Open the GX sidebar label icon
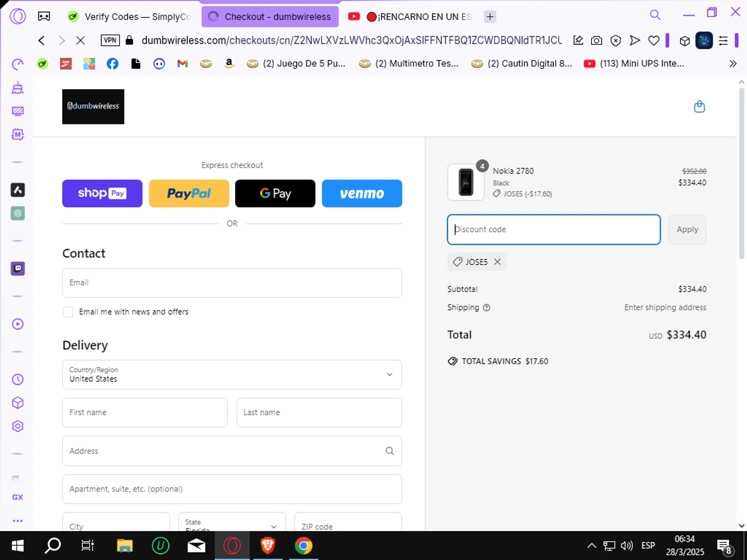Screen dimensions: 747x560 point(17,497)
